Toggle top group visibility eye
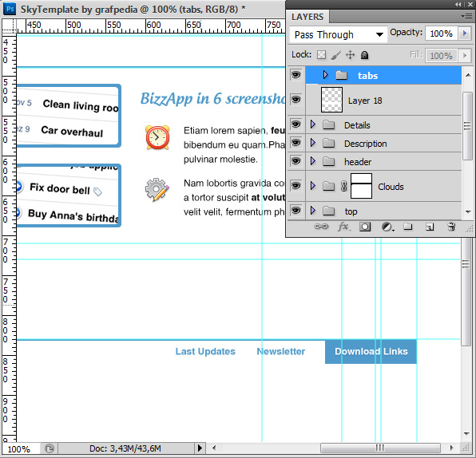Image resolution: width=476 pixels, height=458 pixels. [296, 211]
